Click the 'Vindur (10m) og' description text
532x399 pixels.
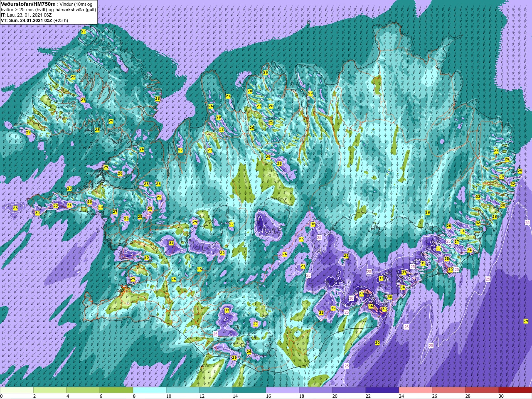76,4
